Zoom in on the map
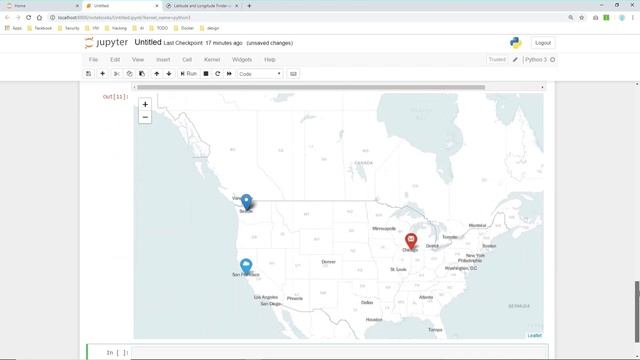Image resolution: width=640 pixels, height=360 pixels. point(145,104)
